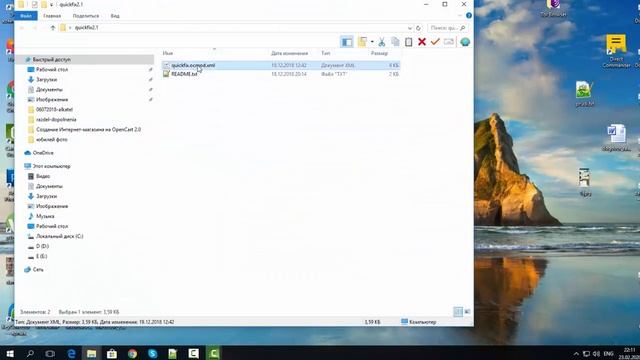Select Этот компьютер in navigation pane

pos(51,166)
